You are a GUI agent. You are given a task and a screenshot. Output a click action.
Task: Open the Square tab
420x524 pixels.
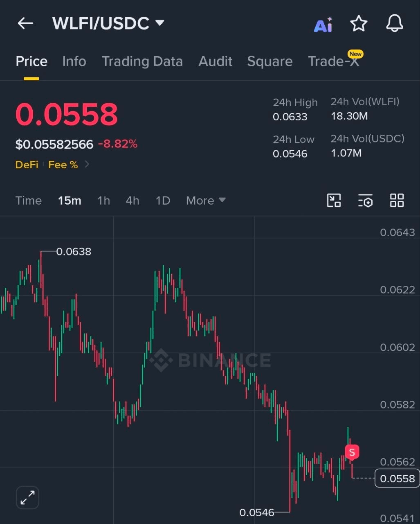[x=270, y=61]
